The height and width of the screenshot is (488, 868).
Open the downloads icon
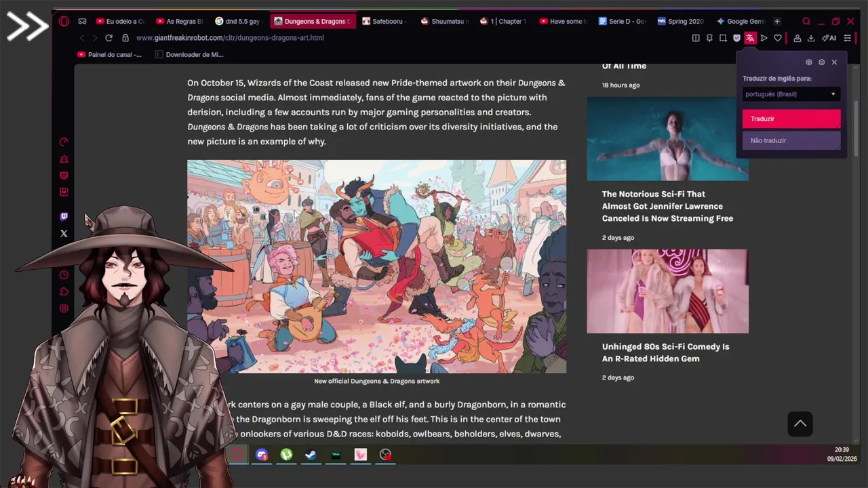811,38
